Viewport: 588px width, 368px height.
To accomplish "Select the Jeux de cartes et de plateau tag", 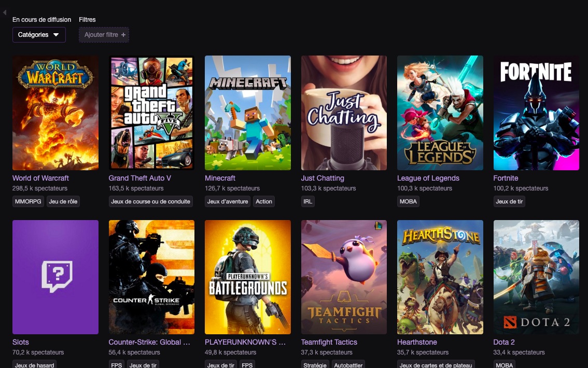I will 436,364.
